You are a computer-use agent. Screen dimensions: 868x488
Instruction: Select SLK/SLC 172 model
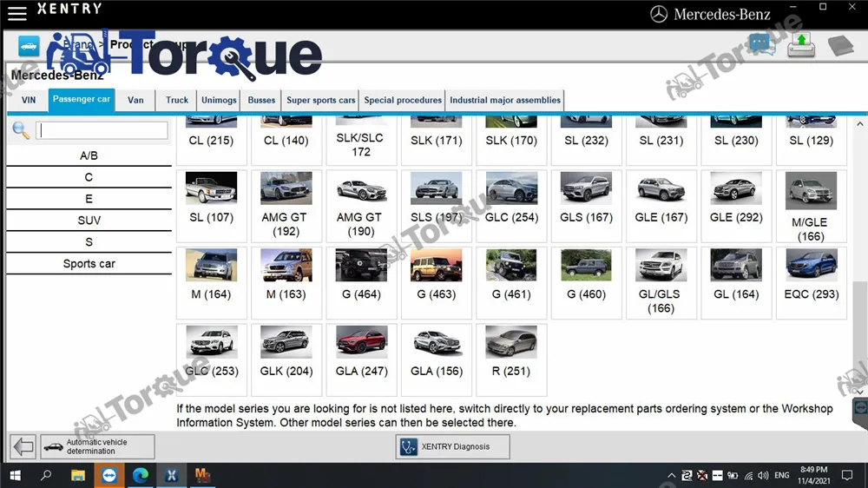[x=361, y=141]
